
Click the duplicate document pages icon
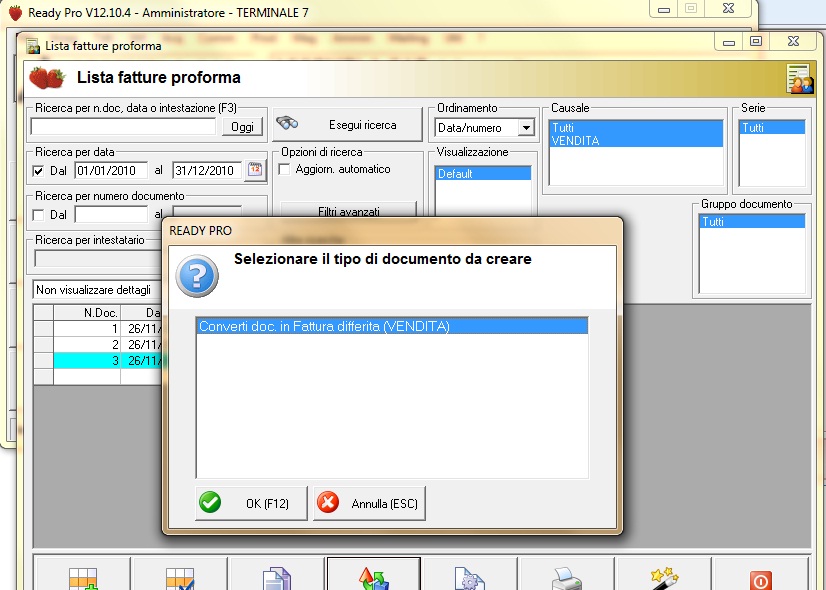(x=277, y=578)
